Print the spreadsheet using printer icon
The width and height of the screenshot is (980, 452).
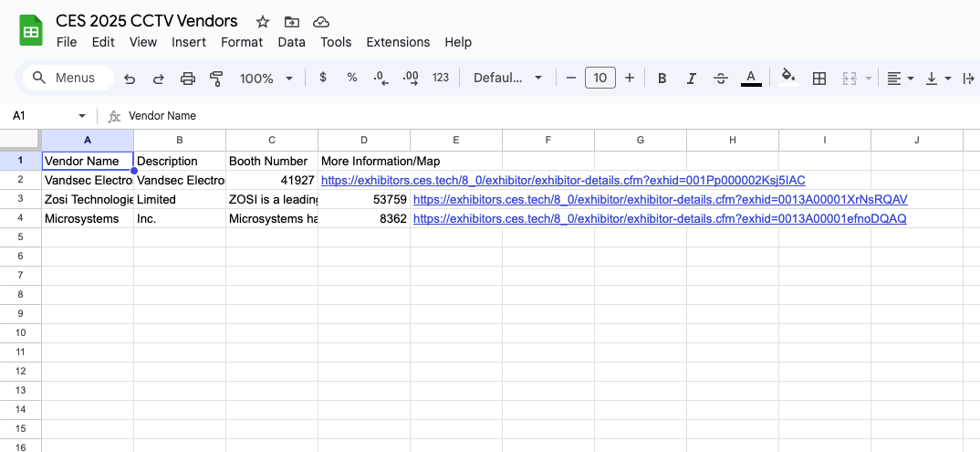click(x=188, y=79)
